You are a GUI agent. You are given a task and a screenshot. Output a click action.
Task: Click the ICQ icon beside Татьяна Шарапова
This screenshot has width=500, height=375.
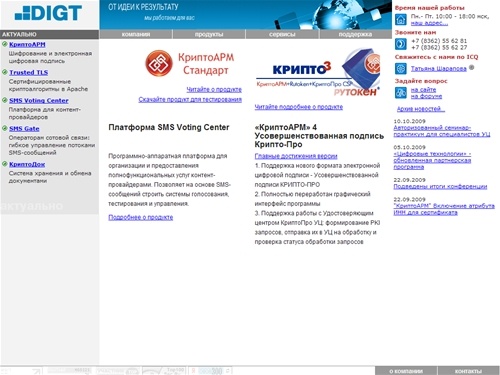tap(401, 69)
